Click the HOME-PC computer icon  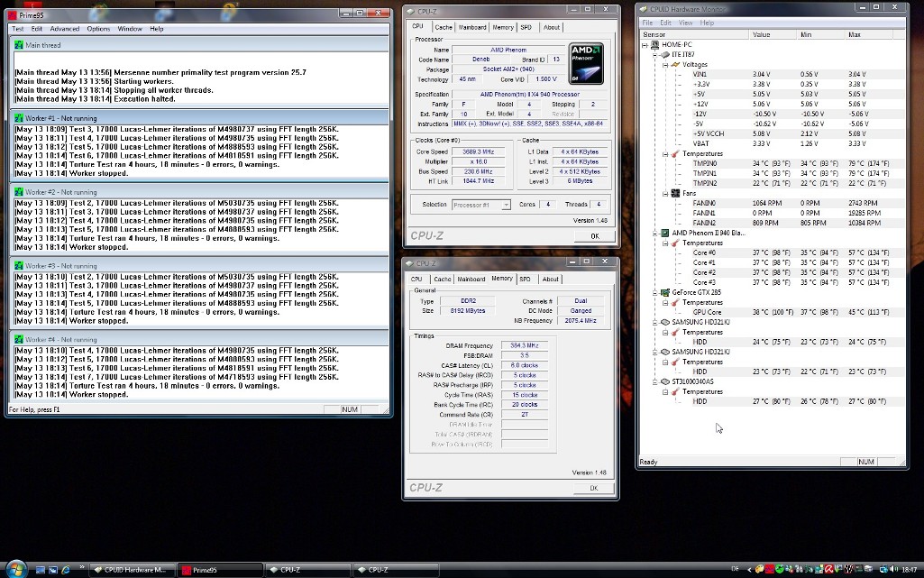pos(654,45)
